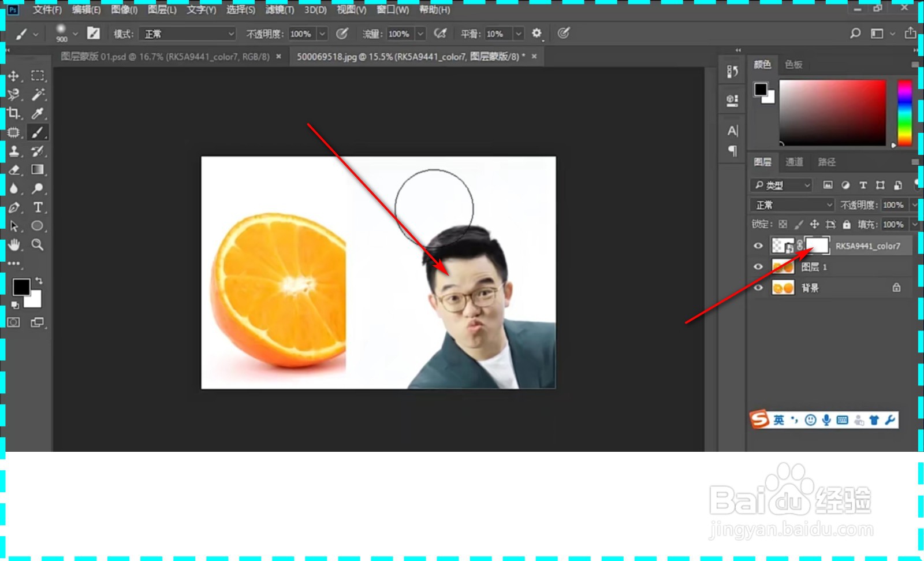Select the white layer mask thumbnail
This screenshot has height=561, width=924.
click(817, 246)
